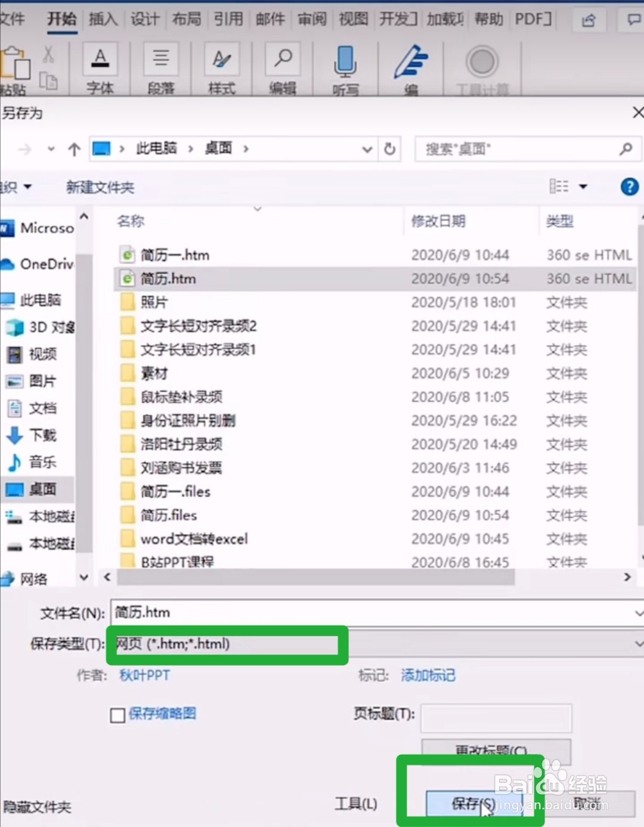This screenshot has width=644, height=827.
Task: Click the 添加标记 (Add tag) link
Action: tap(428, 675)
